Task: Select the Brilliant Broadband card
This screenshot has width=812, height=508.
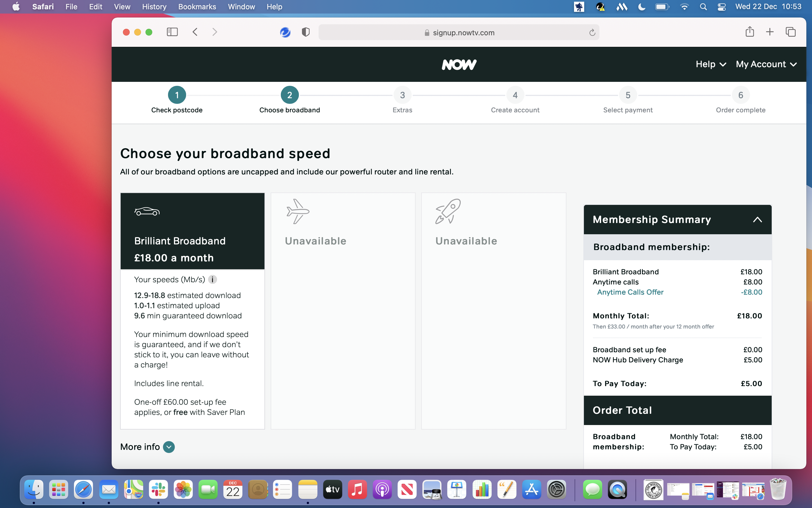Action: tap(192, 311)
